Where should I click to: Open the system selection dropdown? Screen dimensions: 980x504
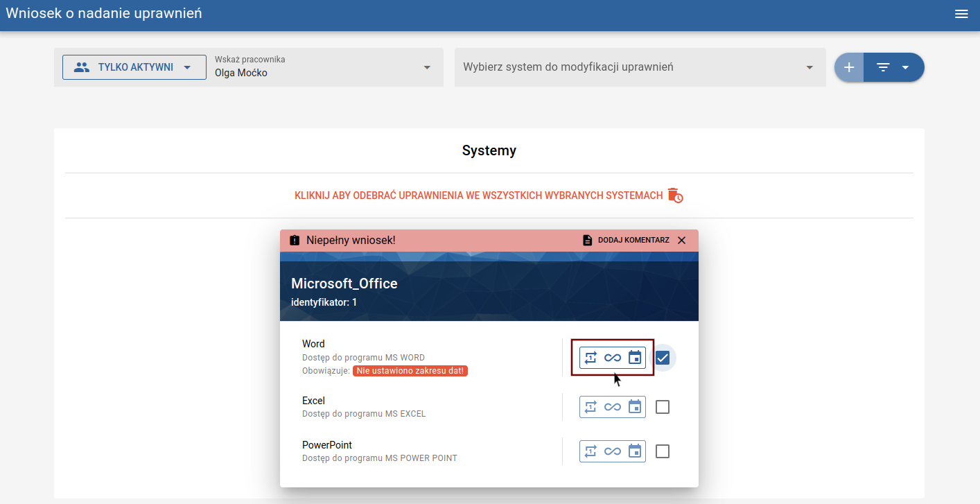point(639,67)
